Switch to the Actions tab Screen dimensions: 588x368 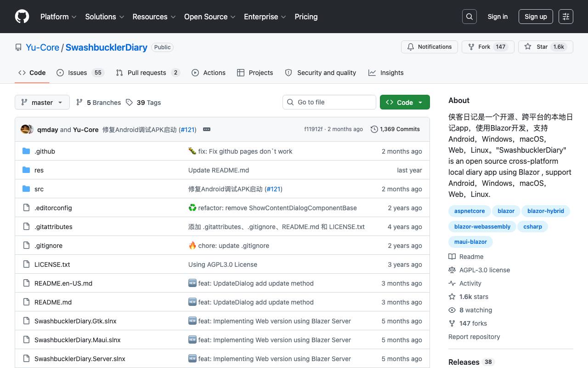pyautogui.click(x=209, y=73)
